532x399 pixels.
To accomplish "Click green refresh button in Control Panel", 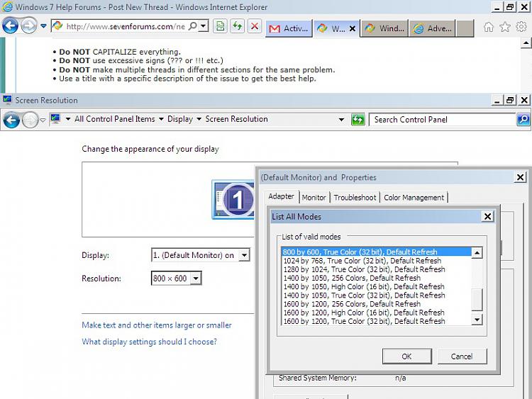I will (x=358, y=120).
